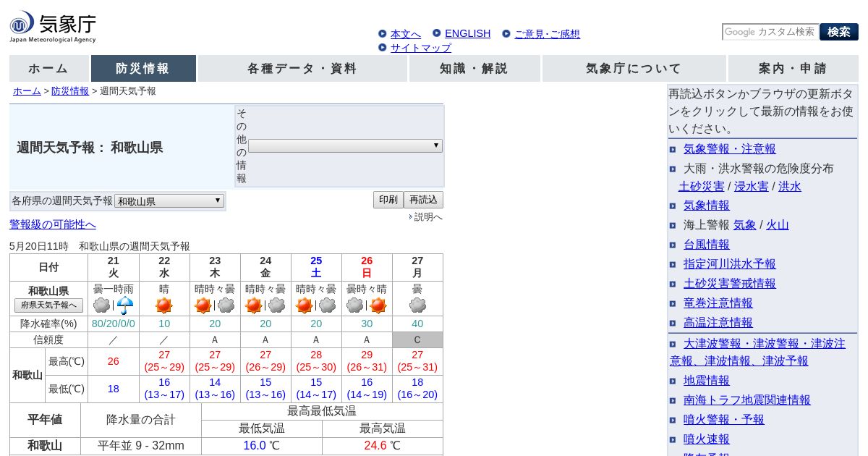Open the その他の情報 dropdown
Screen dimensions: 868x456
(x=345, y=145)
